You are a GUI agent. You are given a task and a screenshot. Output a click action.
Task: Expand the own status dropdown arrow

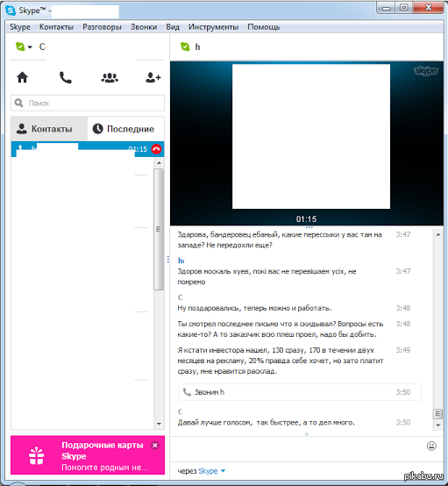(30, 47)
